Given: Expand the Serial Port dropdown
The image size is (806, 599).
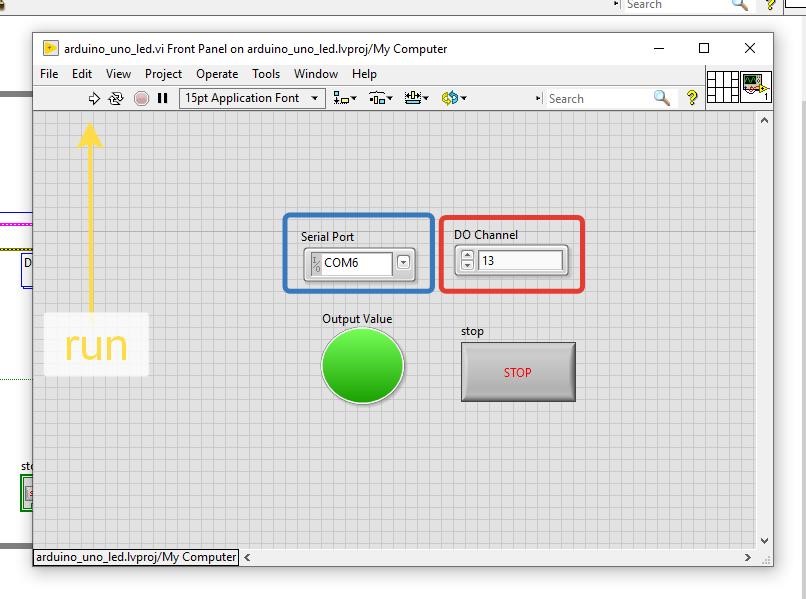Looking at the screenshot, I should click(403, 263).
